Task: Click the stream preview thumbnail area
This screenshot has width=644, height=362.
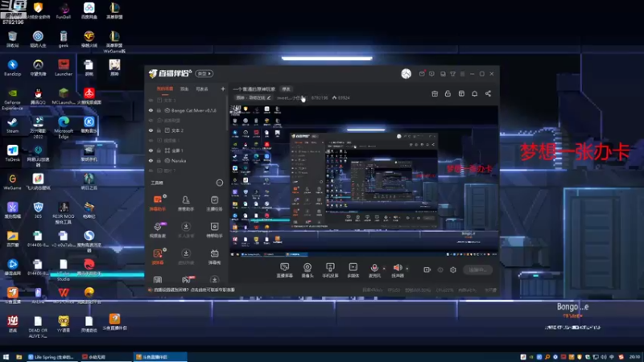Action: tap(364, 181)
